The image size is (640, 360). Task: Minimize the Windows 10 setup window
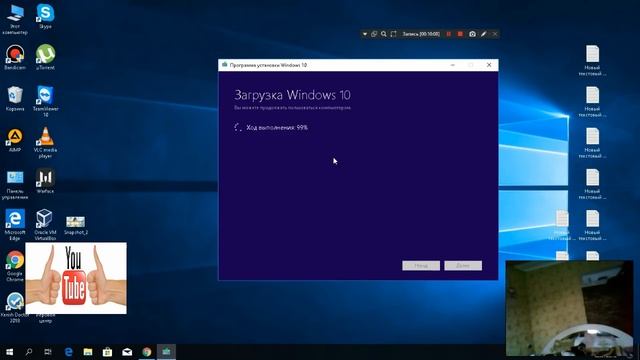coord(452,65)
